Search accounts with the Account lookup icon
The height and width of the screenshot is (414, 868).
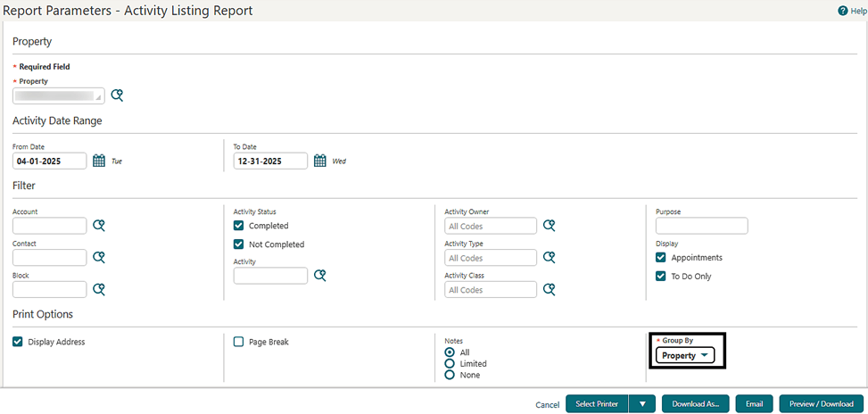click(98, 225)
